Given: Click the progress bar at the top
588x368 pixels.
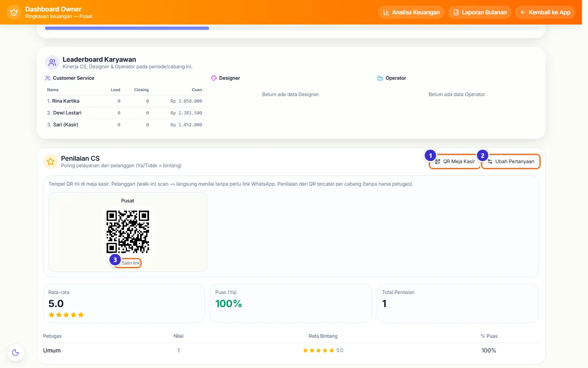Looking at the screenshot, I should tap(291, 28).
